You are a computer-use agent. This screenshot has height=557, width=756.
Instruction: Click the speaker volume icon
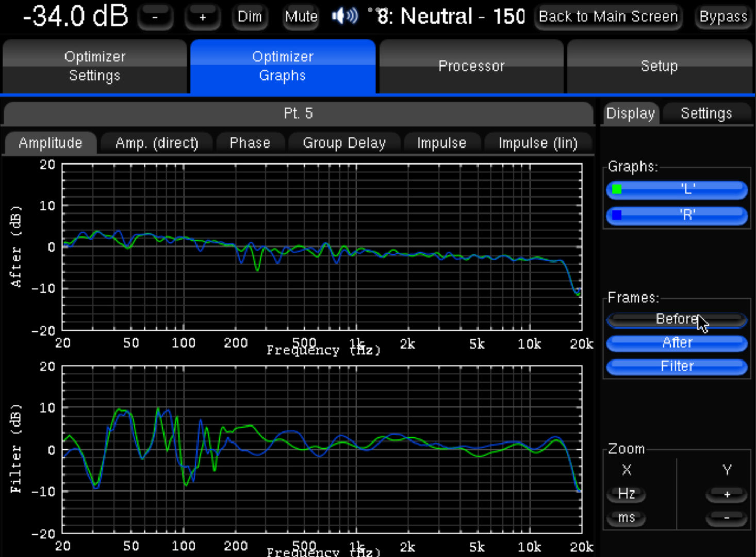point(344,17)
